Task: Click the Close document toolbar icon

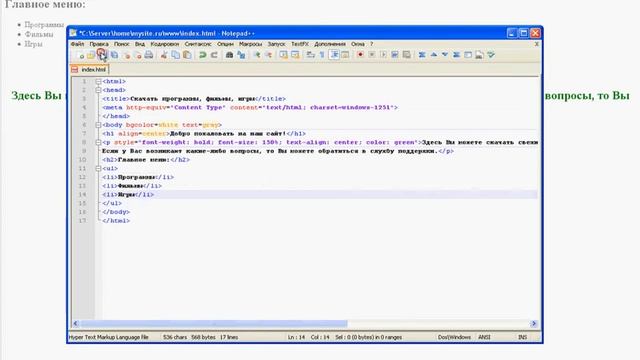Action: [x=127, y=55]
